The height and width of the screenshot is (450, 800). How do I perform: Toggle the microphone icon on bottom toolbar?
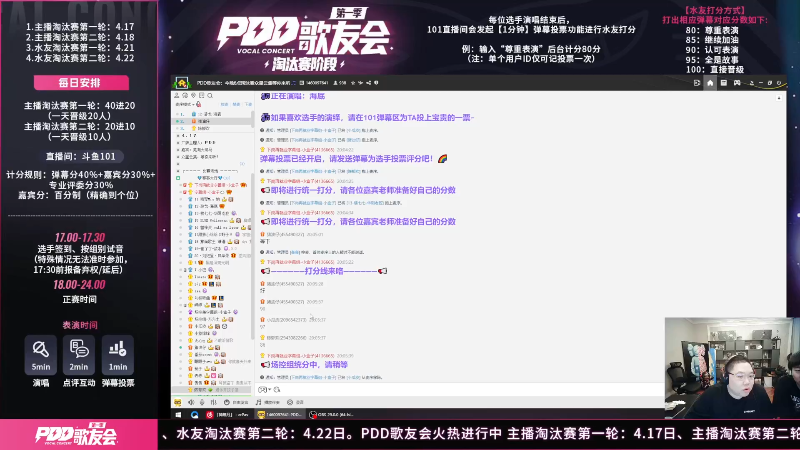[202, 402]
